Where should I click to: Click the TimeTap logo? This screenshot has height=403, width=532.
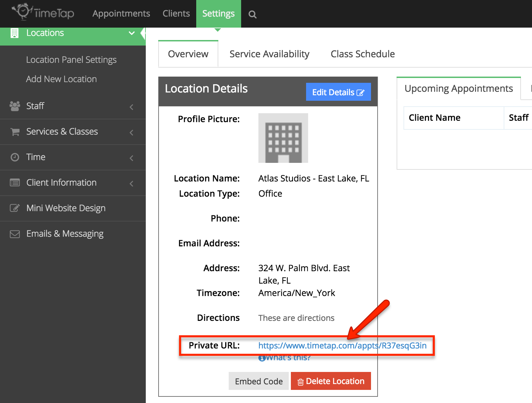pos(43,12)
